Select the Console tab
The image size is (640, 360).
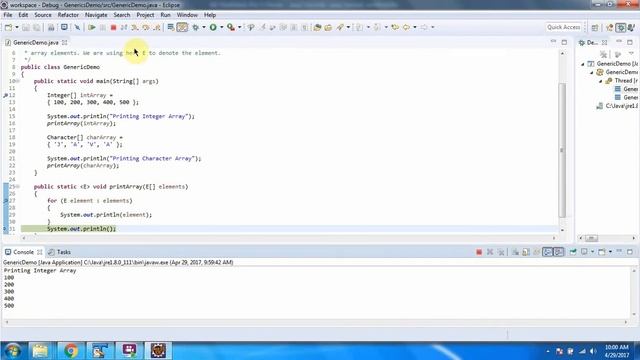(x=24, y=252)
